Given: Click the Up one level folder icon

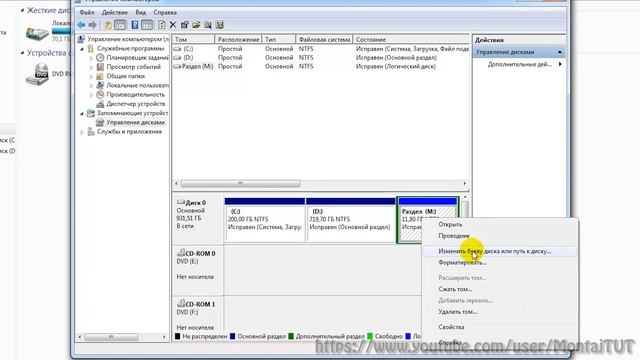Looking at the screenshot, I should click(108, 25).
